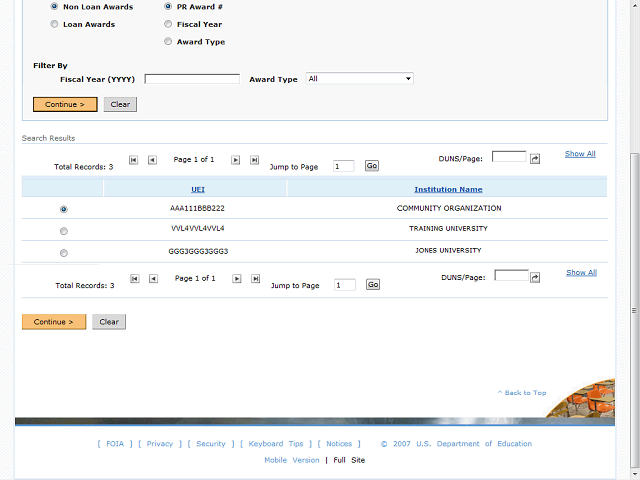This screenshot has width=640, height=480.
Task: Click the top Go button
Action: click(372, 166)
